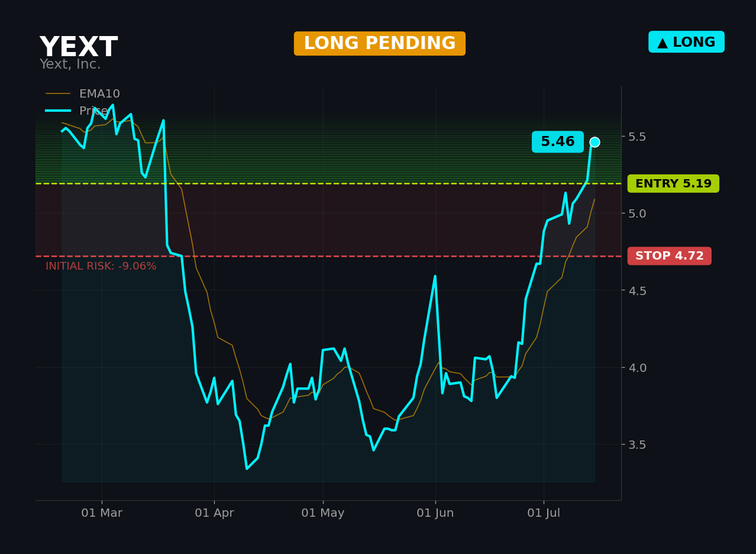Image resolution: width=756 pixels, height=554 pixels.
Task: Click the 5.0 price axis tick
Action: pyautogui.click(x=637, y=213)
